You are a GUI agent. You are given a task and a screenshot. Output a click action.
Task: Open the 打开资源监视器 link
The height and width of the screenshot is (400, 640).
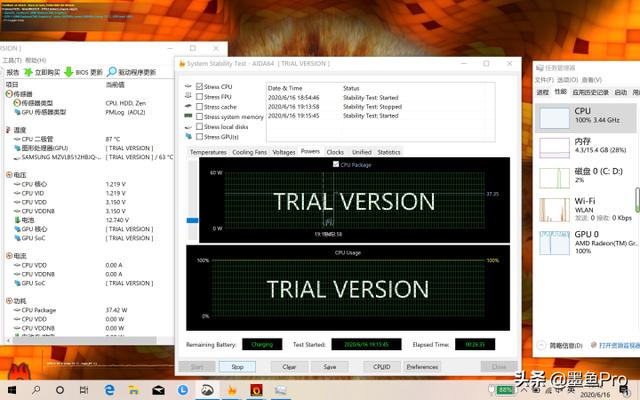(619, 345)
